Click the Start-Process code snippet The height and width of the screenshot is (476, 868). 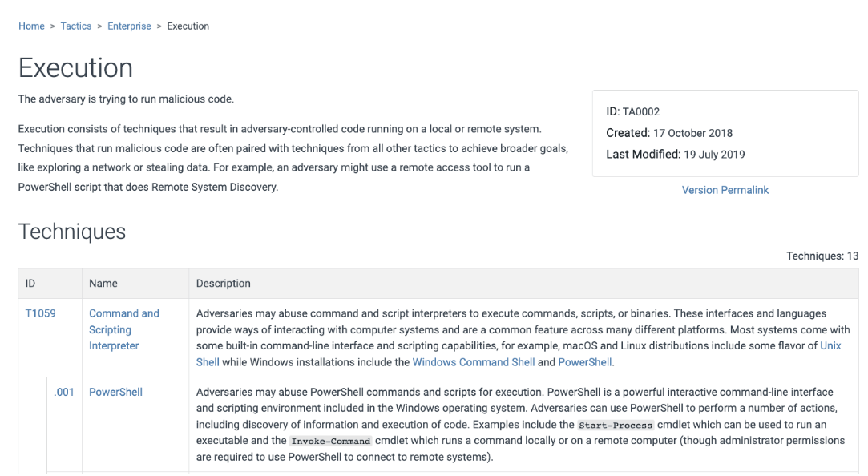[616, 425]
